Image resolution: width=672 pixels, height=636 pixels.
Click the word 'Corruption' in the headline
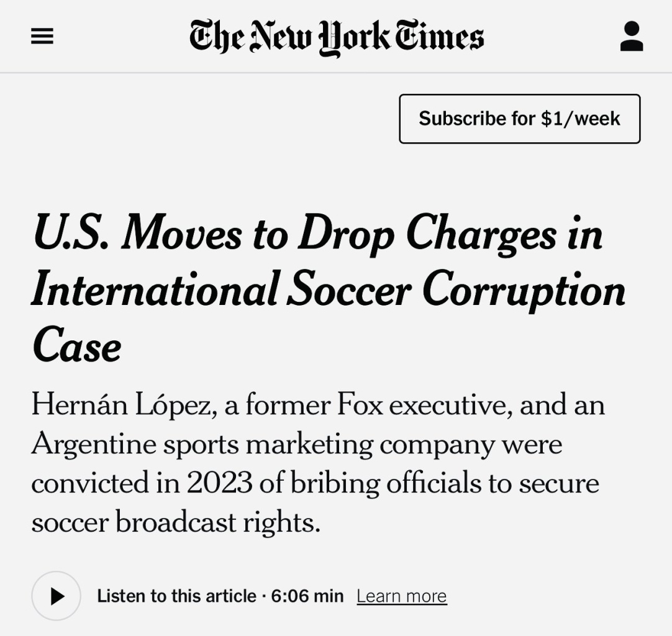524,290
